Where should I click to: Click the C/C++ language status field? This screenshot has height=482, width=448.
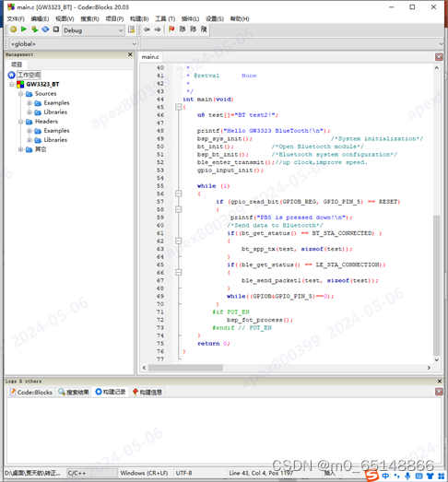[x=92, y=473]
